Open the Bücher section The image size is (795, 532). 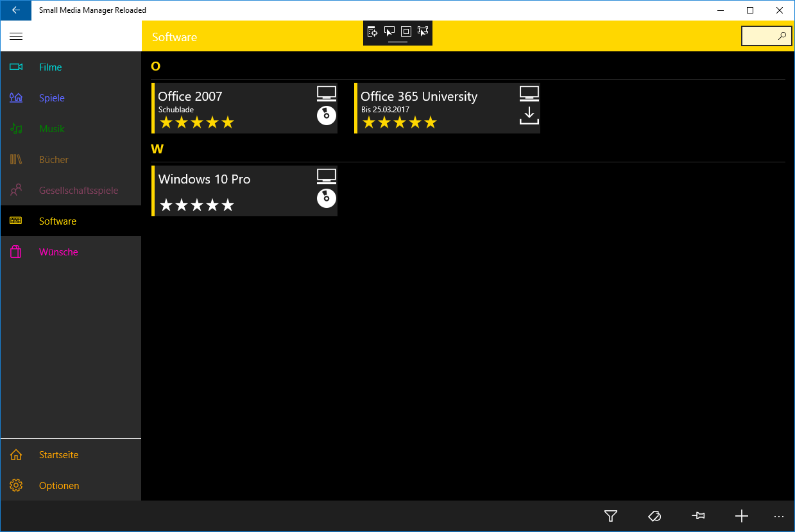(x=71, y=160)
